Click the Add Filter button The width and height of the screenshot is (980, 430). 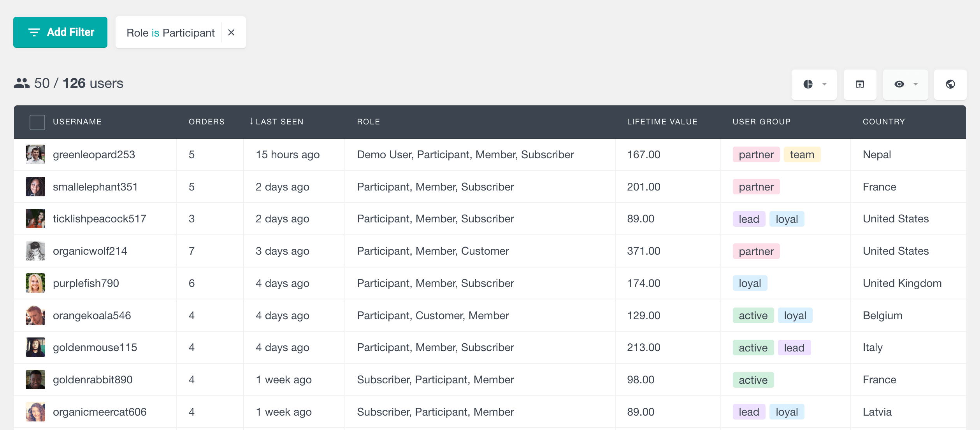click(60, 32)
